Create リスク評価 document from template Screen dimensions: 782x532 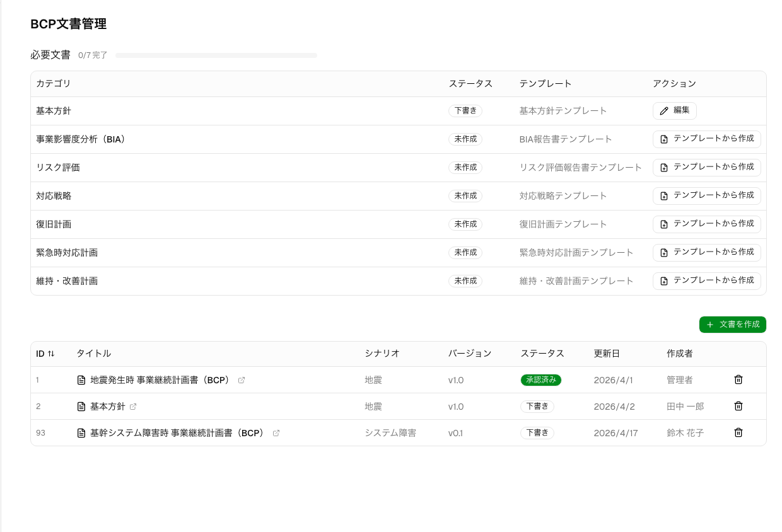pos(707,167)
